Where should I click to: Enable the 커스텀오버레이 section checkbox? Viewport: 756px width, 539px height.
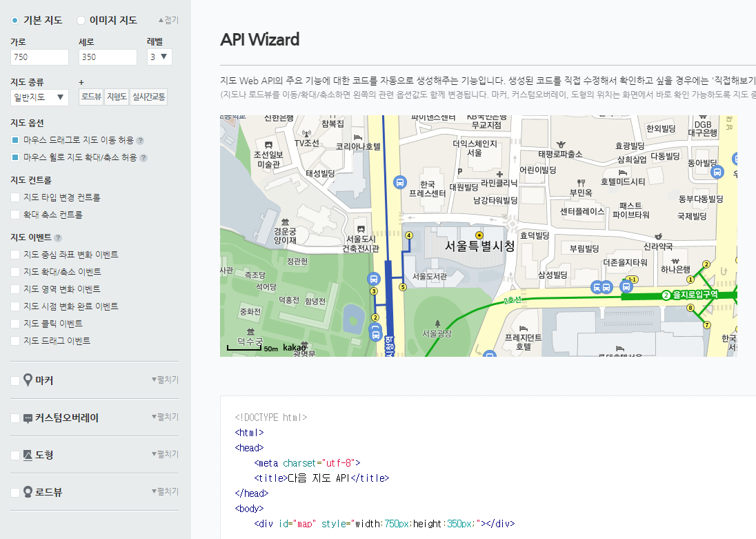(15, 418)
